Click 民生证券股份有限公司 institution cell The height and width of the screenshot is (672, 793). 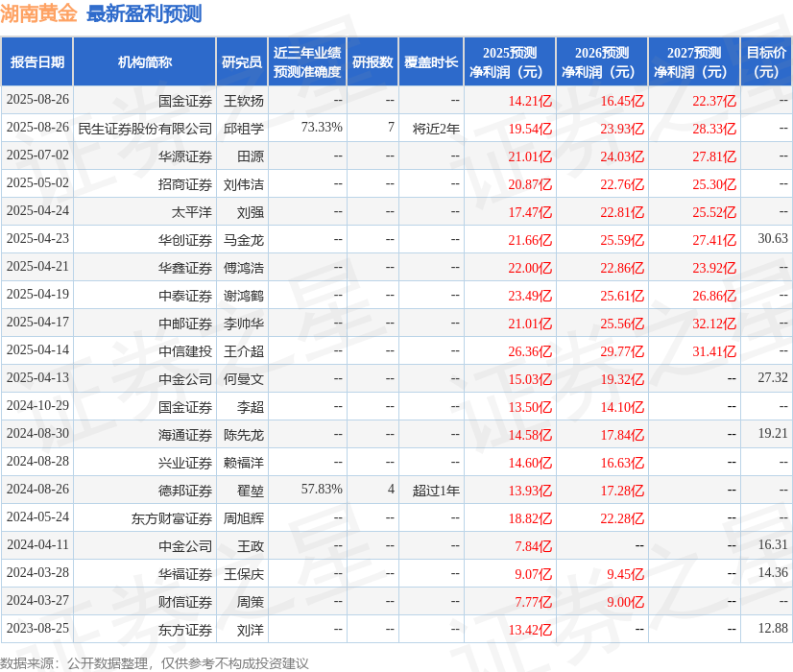(x=145, y=129)
